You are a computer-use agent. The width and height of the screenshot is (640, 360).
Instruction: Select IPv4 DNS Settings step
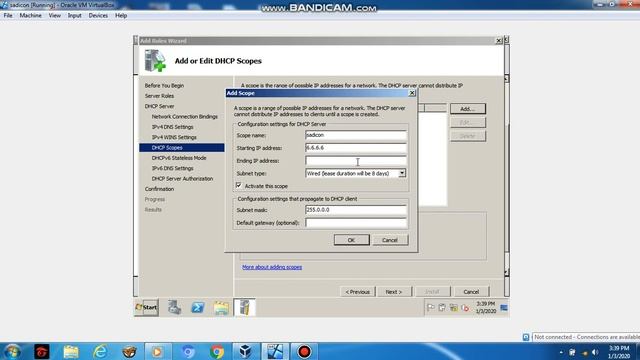[172, 127]
